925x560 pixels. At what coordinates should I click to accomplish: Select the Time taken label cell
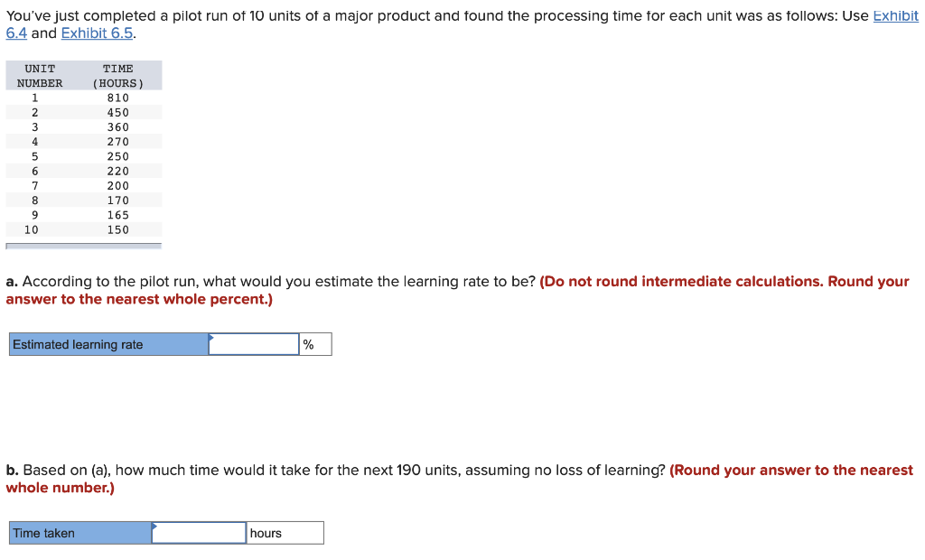[x=80, y=533]
